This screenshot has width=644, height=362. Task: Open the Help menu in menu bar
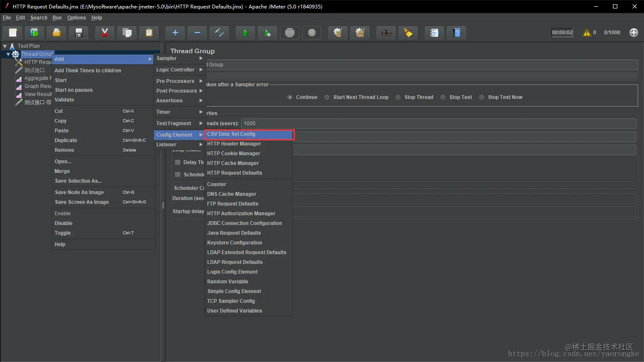[x=97, y=18]
